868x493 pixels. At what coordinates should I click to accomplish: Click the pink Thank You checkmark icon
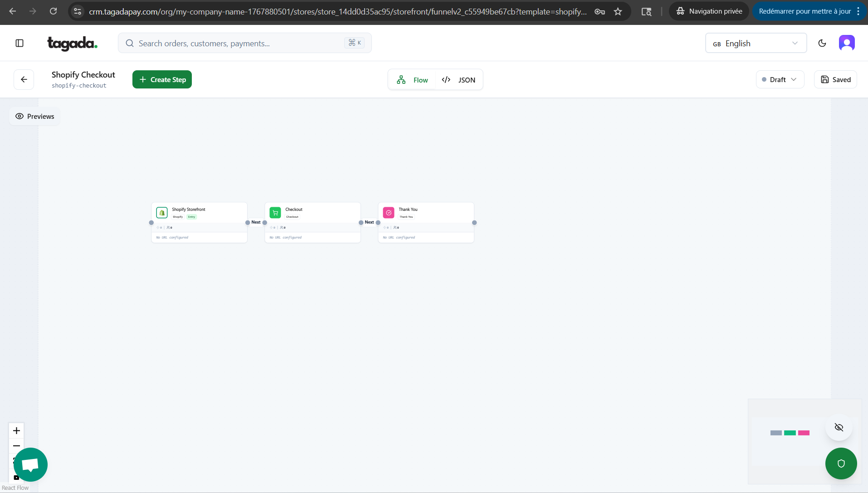[x=389, y=213]
